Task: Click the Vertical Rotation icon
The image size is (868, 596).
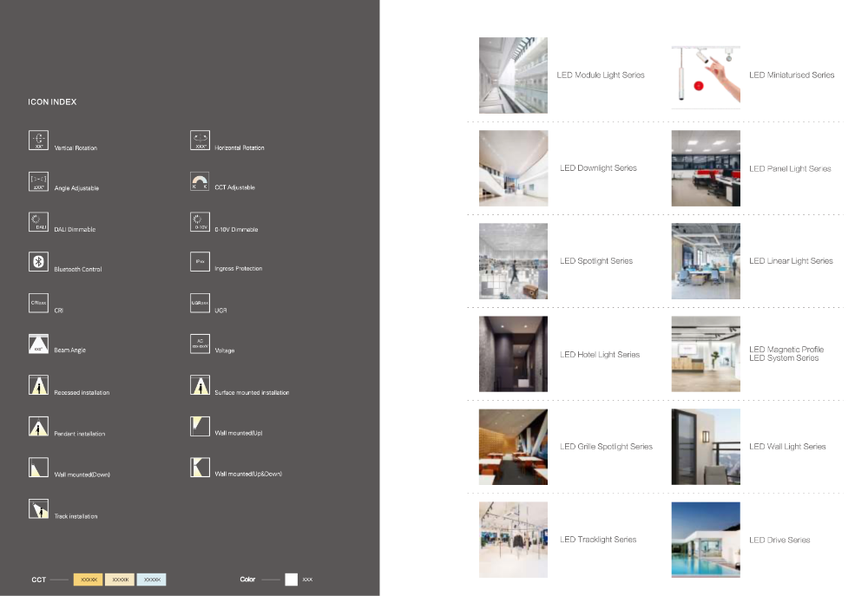Action: click(39, 140)
